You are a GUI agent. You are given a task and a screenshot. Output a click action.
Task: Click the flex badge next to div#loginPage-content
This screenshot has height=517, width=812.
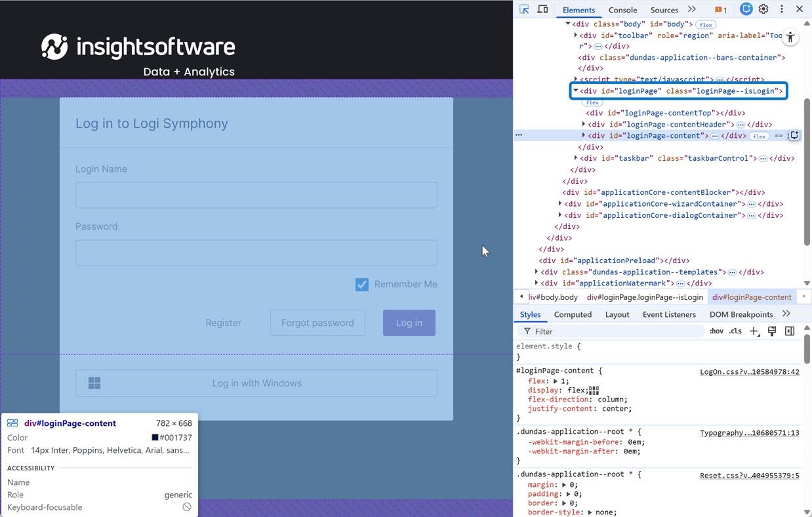(758, 135)
